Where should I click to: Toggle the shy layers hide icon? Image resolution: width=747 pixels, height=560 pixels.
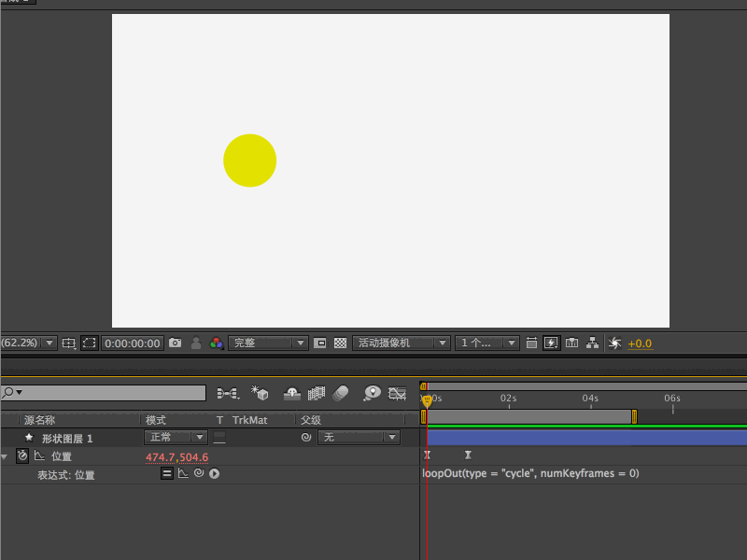(x=292, y=393)
